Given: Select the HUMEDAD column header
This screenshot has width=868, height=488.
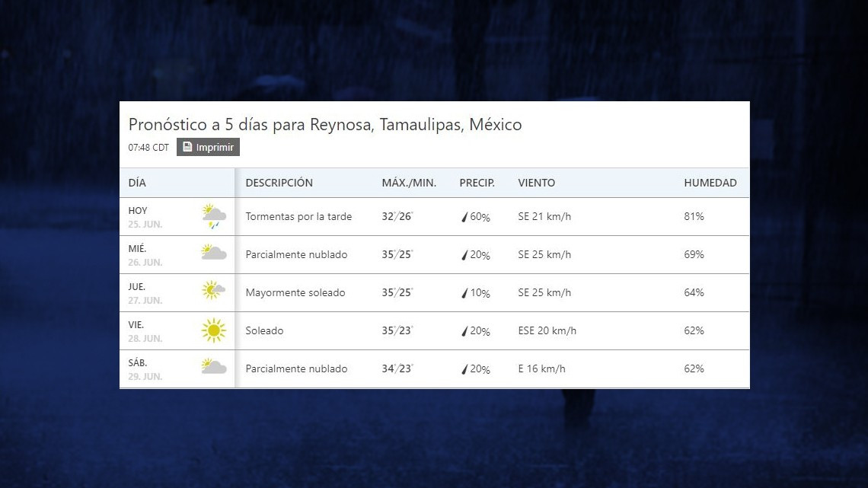Looking at the screenshot, I should [x=710, y=183].
